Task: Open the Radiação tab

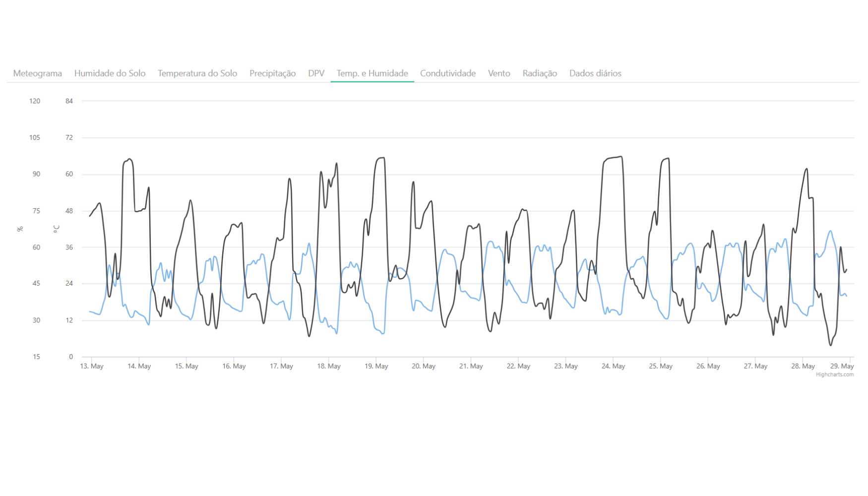Action: click(540, 73)
